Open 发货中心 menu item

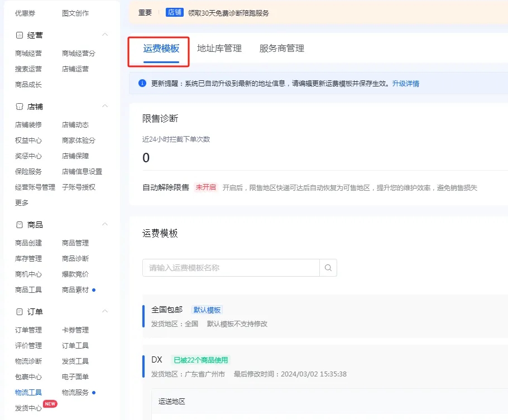tap(28, 408)
